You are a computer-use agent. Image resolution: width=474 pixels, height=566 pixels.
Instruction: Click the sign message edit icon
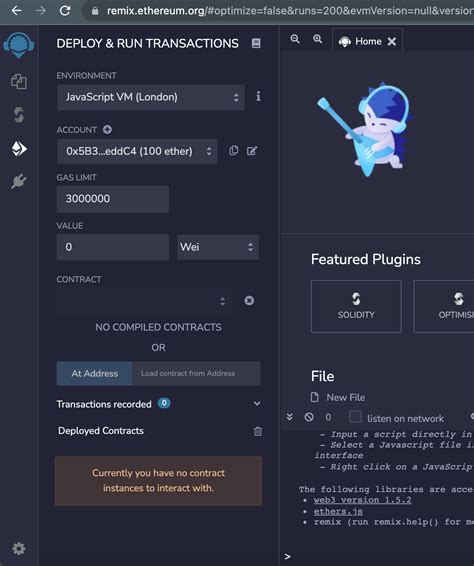pyautogui.click(x=252, y=151)
